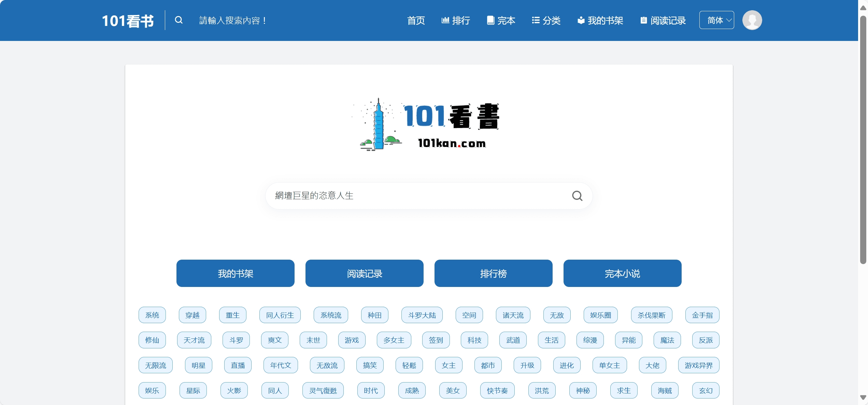This screenshot has width=868, height=405.
Task: Open the 海贼 tag
Action: tap(665, 390)
